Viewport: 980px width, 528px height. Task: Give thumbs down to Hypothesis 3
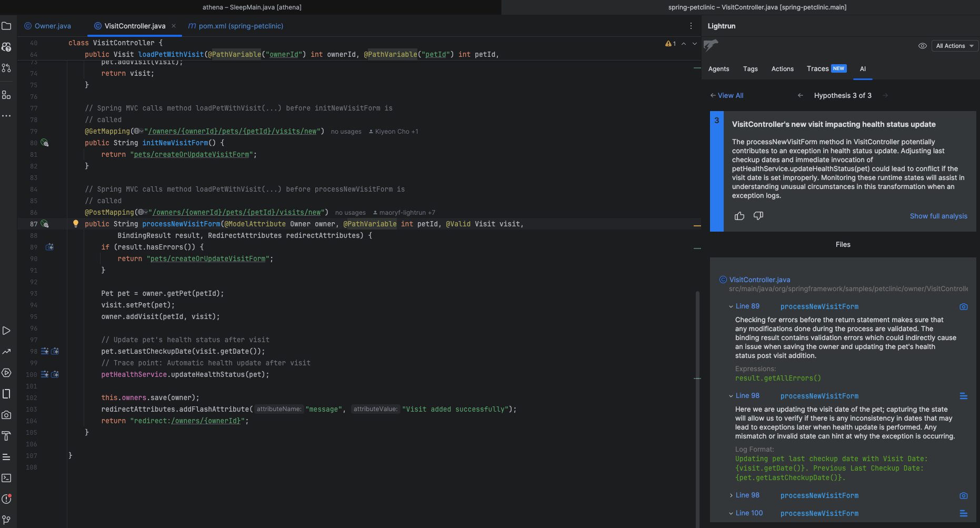758,216
